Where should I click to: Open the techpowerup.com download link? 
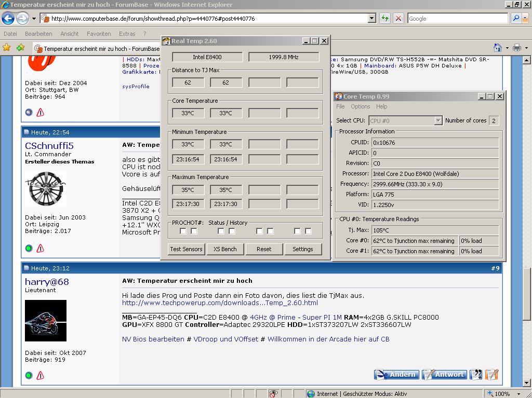(x=220, y=303)
